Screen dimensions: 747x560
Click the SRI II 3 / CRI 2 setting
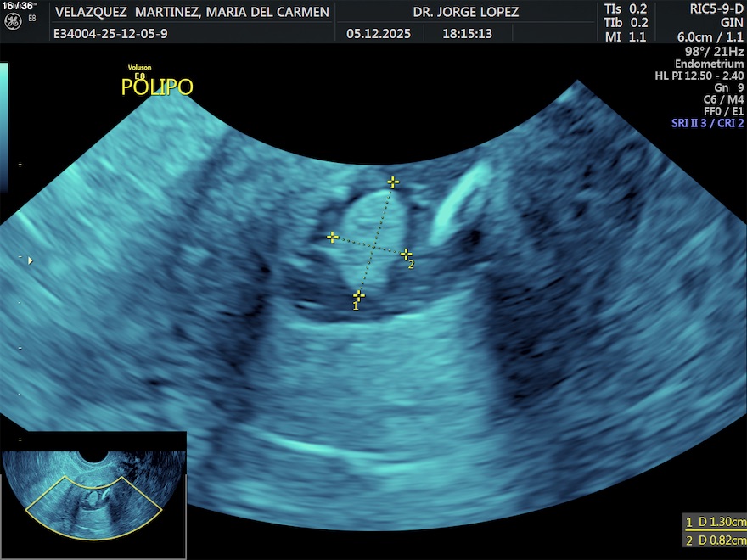coord(707,123)
